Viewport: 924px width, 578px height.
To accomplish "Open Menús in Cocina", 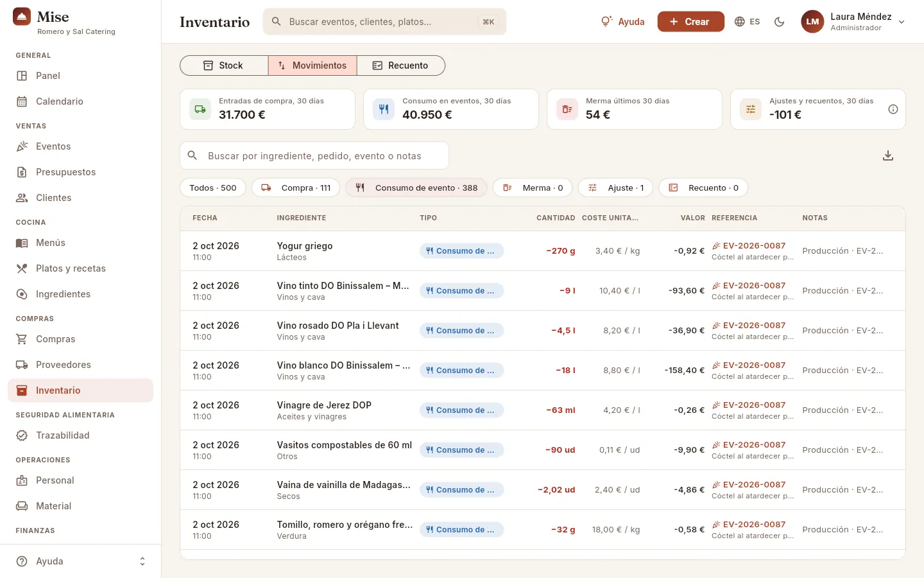I will [80, 243].
